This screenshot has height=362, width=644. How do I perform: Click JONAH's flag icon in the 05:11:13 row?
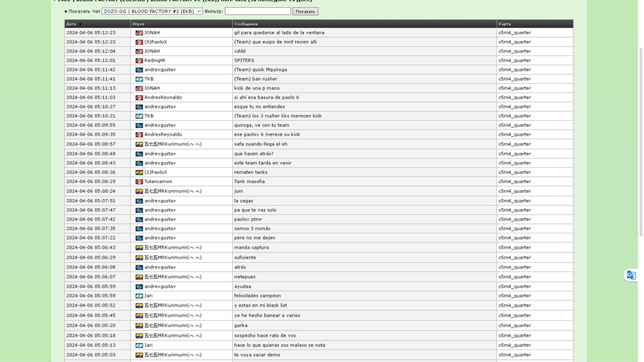(x=139, y=89)
